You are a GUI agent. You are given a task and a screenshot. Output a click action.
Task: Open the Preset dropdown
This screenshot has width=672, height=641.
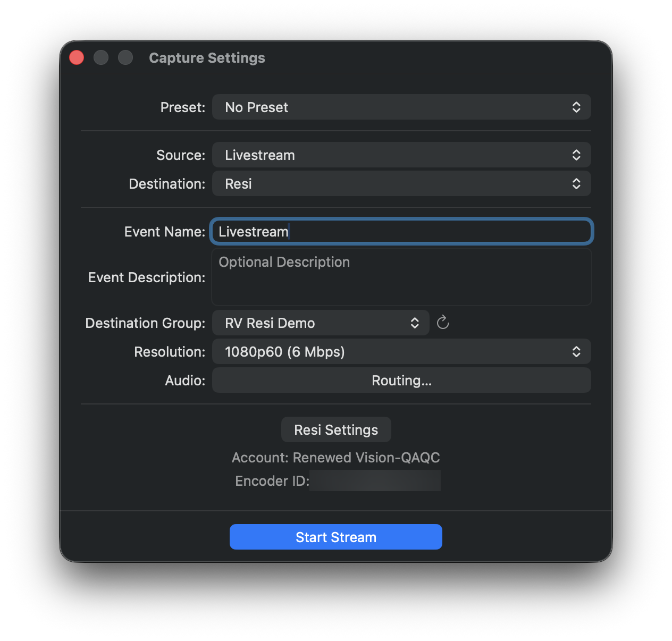[x=401, y=107]
